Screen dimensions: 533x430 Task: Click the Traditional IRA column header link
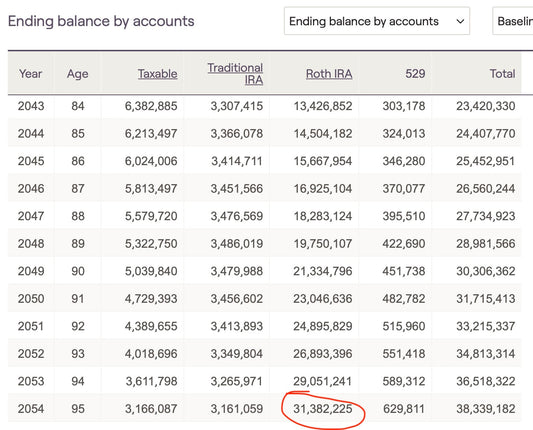coord(235,74)
